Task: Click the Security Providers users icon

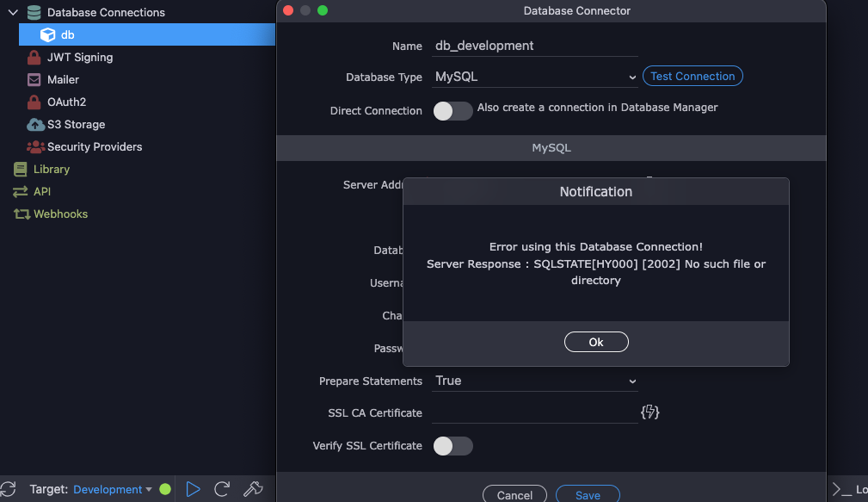Action: tap(35, 147)
